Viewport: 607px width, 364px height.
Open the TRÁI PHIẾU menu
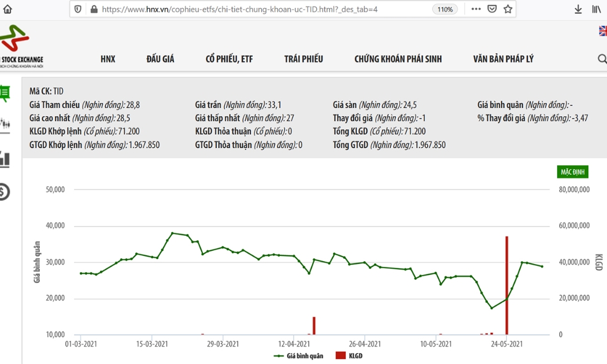tap(303, 59)
